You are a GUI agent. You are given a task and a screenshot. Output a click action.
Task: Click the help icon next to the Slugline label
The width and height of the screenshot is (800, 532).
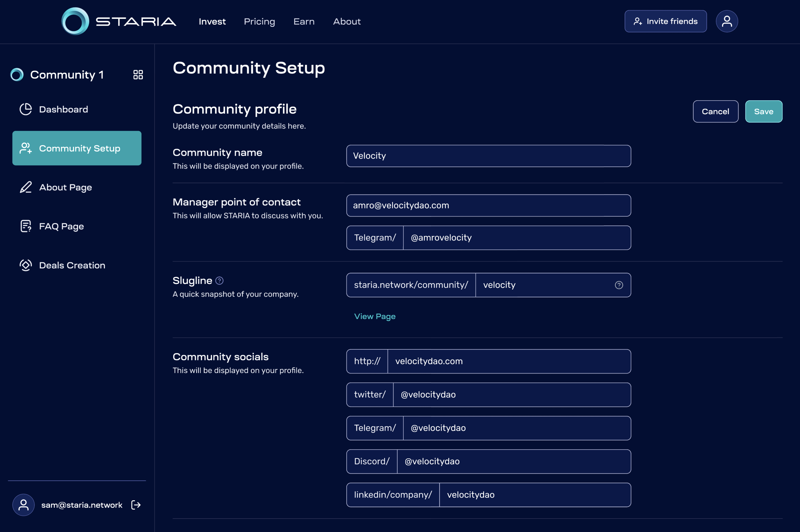219,281
